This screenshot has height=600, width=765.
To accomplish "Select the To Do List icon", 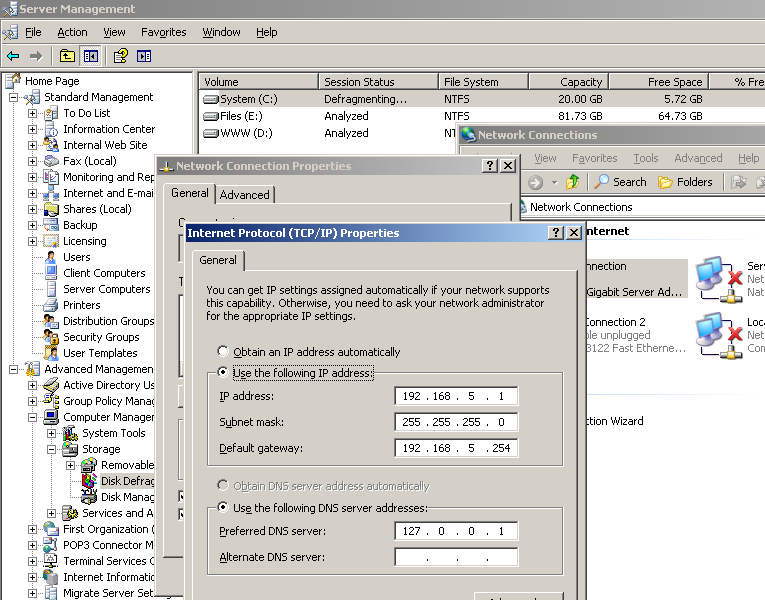I will point(51,114).
